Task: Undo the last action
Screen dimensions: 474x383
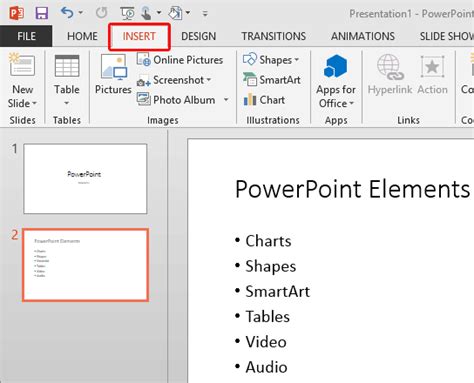Action: click(x=67, y=13)
